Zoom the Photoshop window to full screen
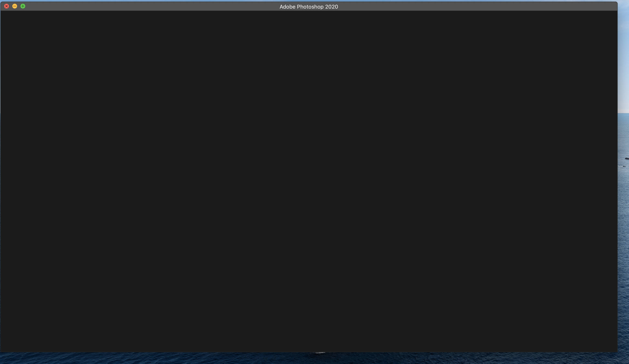 coord(23,6)
